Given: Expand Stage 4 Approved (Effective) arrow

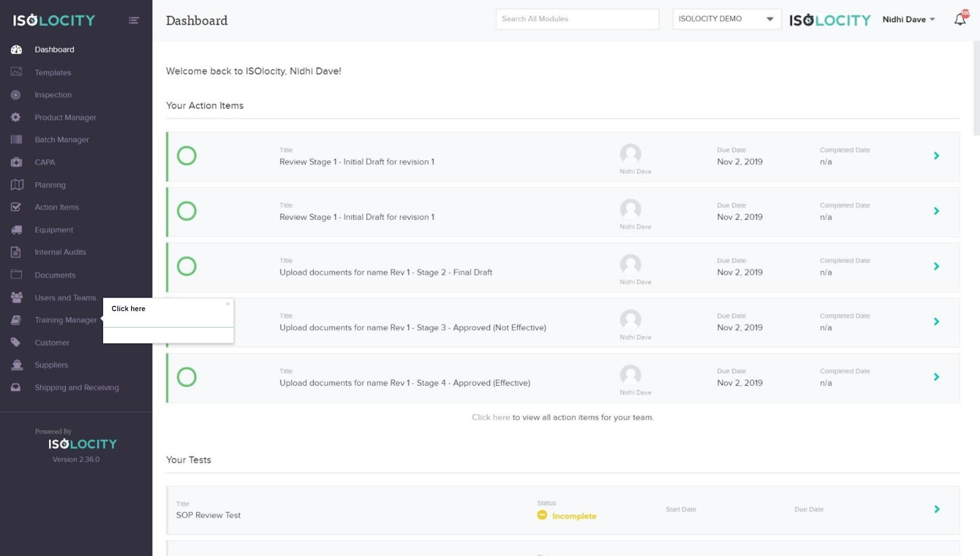Looking at the screenshot, I should [936, 377].
